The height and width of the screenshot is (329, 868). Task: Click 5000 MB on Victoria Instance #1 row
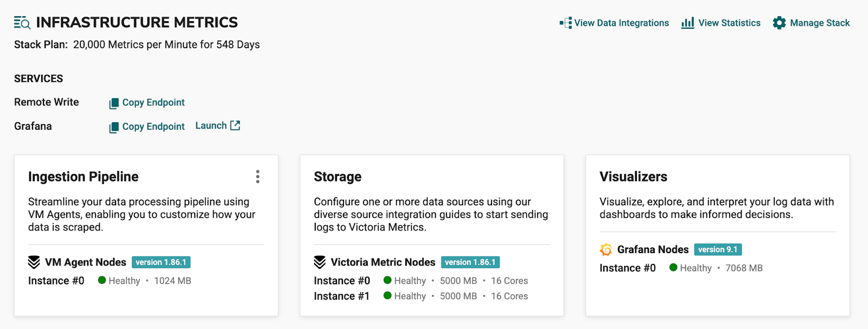pos(458,296)
